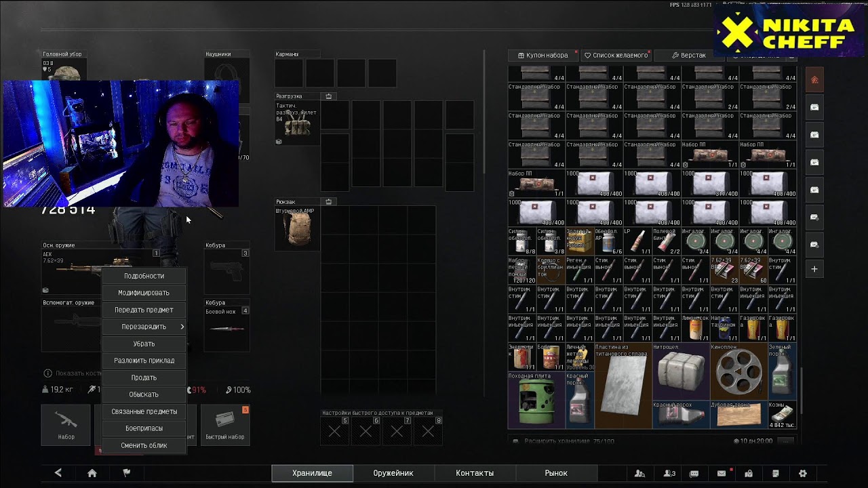
Task: Open Список желаемого wishlist button
Action: [616, 55]
